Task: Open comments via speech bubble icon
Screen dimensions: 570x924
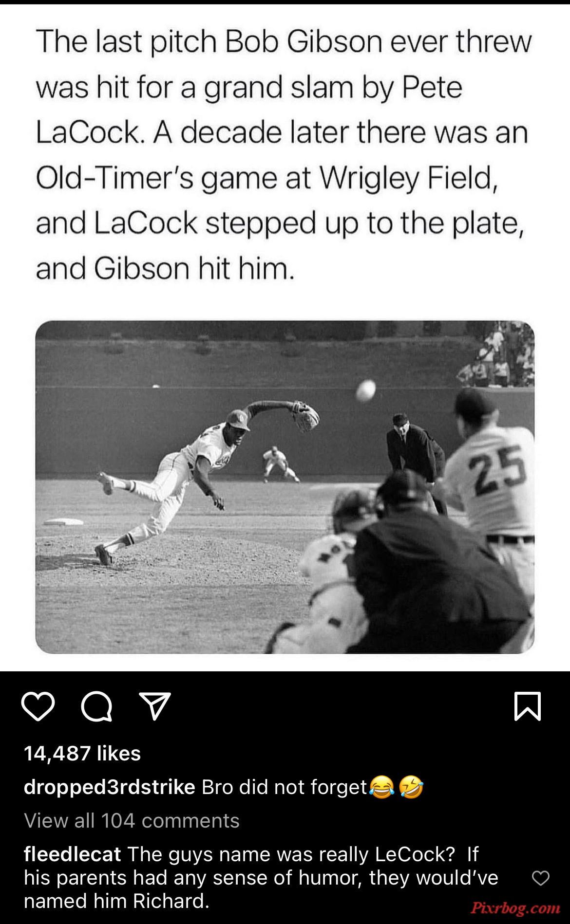Action: (x=96, y=707)
